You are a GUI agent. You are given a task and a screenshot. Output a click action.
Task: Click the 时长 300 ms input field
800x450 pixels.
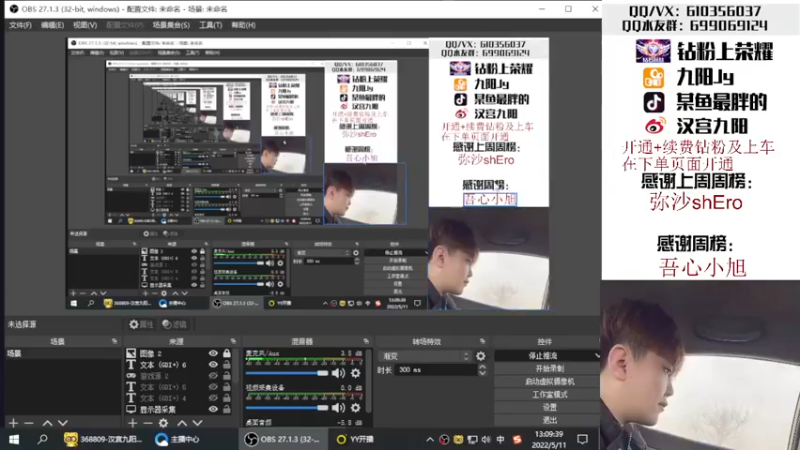point(436,370)
